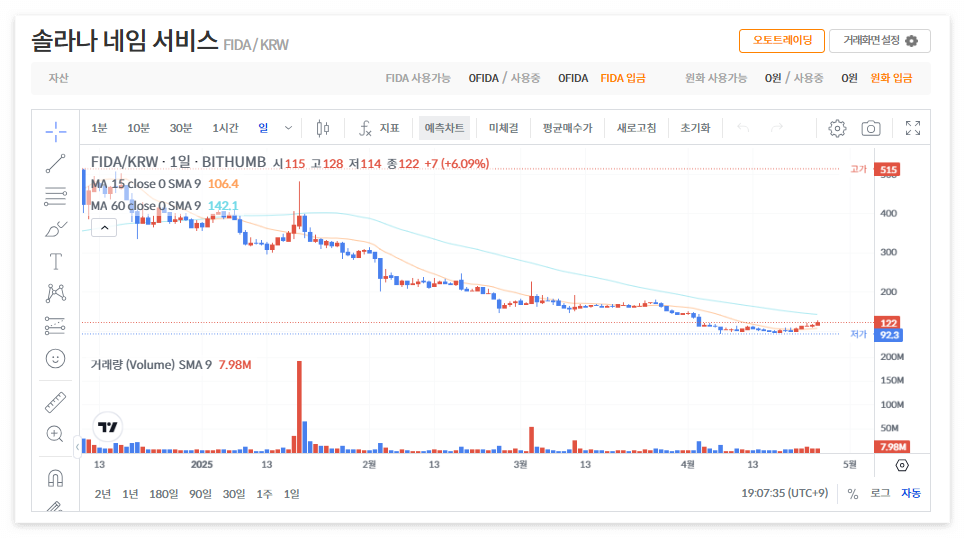Image resolution: width=965 pixels, height=538 pixels.
Task: Select the 1시간 interval
Action: pos(225,128)
